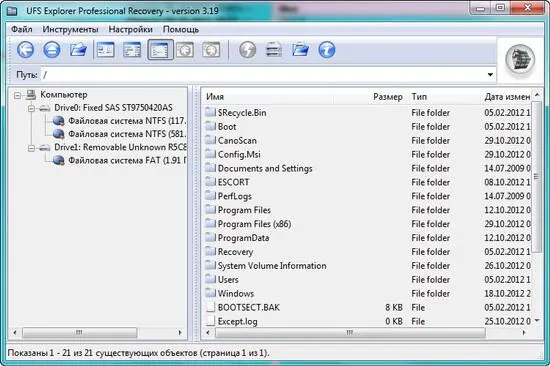550x366 pixels.
Task: Open the path field dropdown arrow
Action: [490, 74]
